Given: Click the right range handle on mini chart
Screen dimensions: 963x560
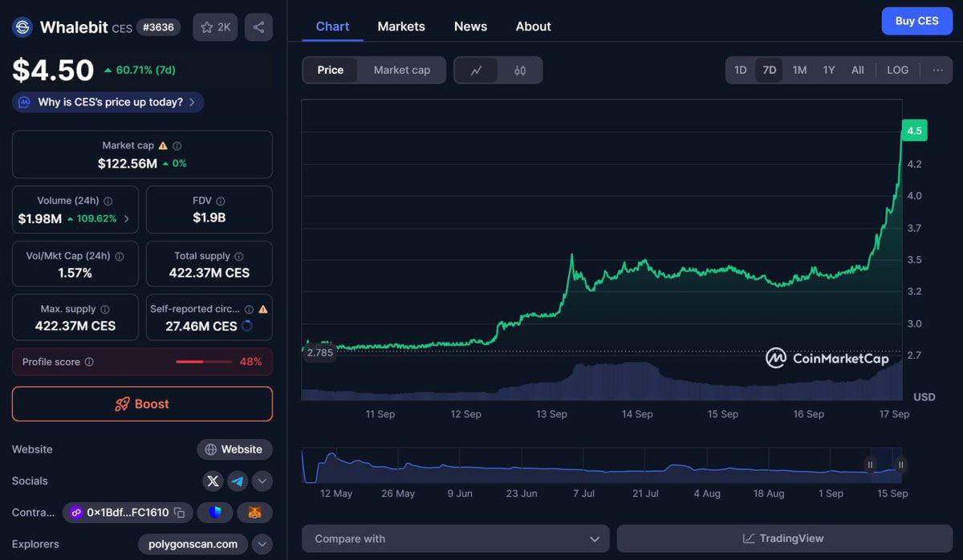Looking at the screenshot, I should click(x=900, y=465).
